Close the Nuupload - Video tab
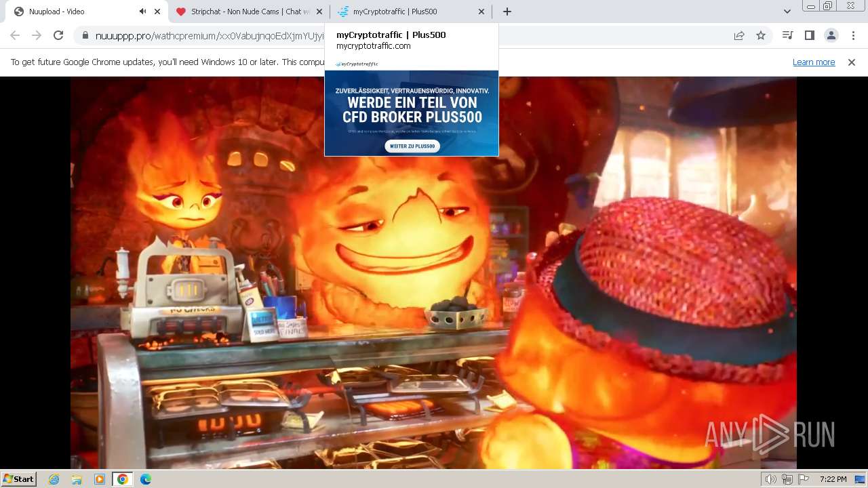This screenshot has height=488, width=868. [157, 12]
